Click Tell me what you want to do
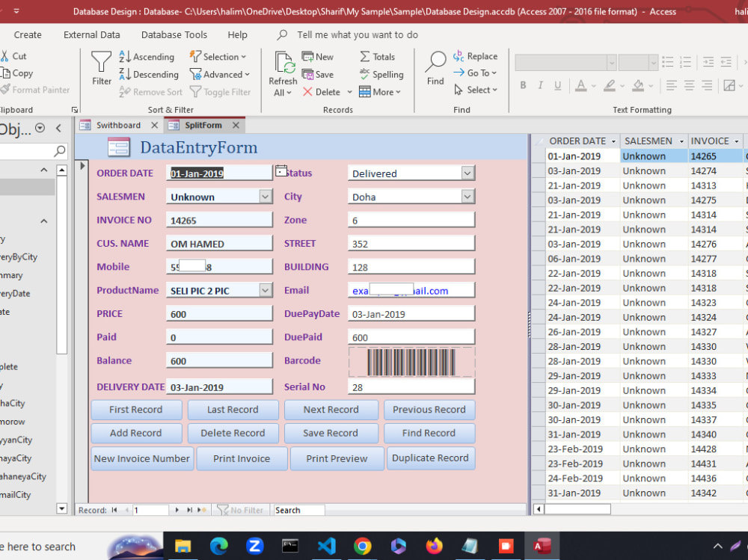This screenshot has width=748, height=560. pos(358,35)
